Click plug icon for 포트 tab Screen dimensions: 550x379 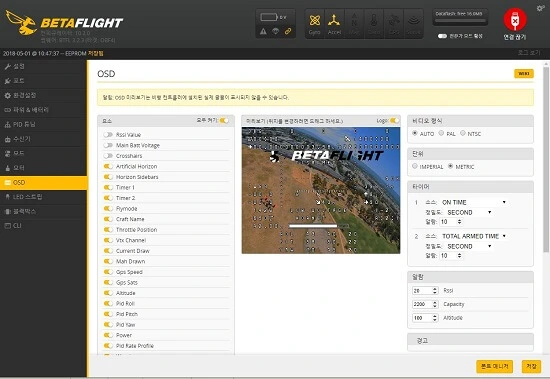(x=7, y=81)
